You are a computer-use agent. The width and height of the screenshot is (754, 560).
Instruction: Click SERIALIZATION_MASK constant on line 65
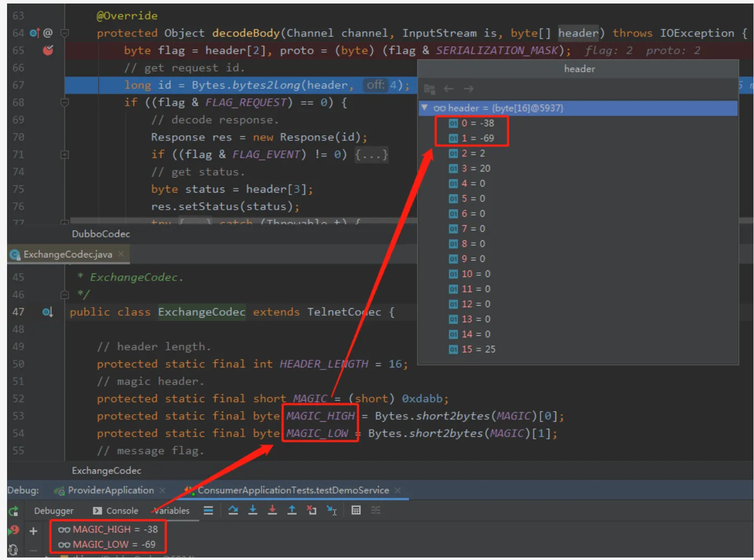[x=497, y=50]
